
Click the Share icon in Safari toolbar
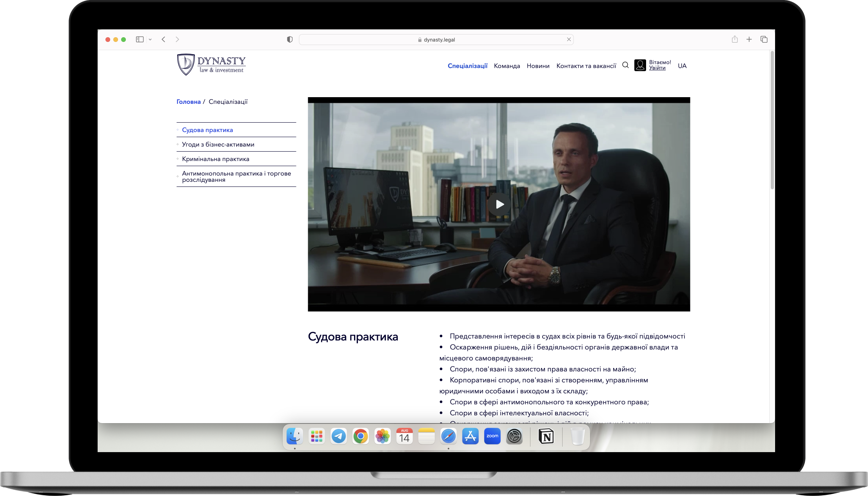tap(735, 39)
